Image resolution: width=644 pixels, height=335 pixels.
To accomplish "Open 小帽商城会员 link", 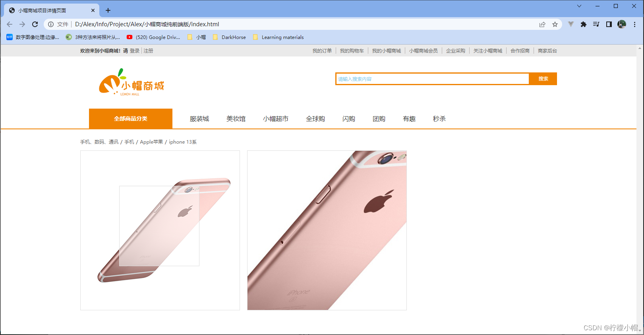I will [424, 51].
